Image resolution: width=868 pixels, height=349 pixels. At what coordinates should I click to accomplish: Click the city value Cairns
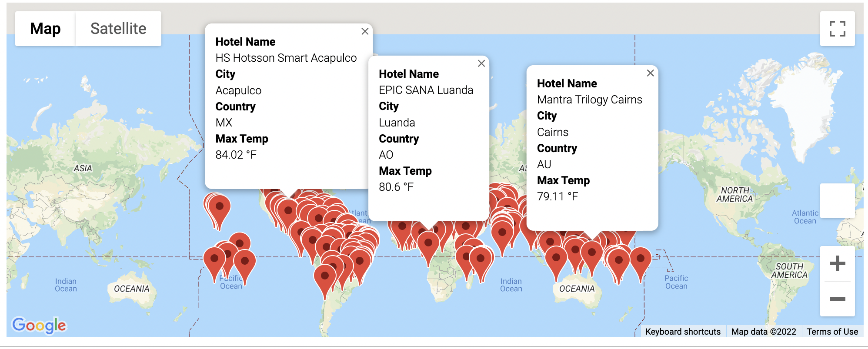[553, 132]
